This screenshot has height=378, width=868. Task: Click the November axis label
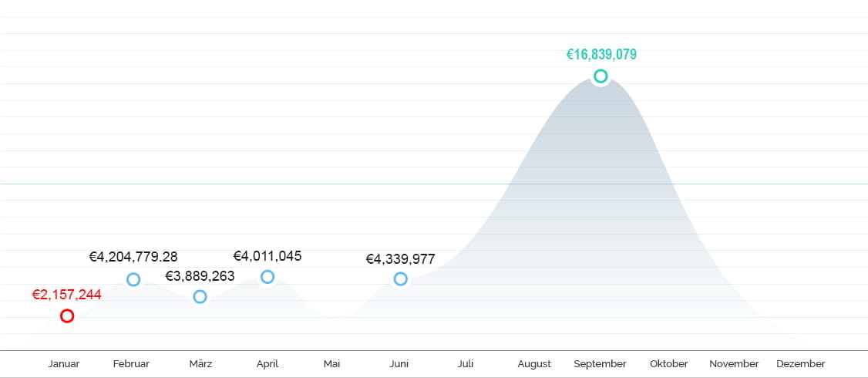[x=734, y=364]
